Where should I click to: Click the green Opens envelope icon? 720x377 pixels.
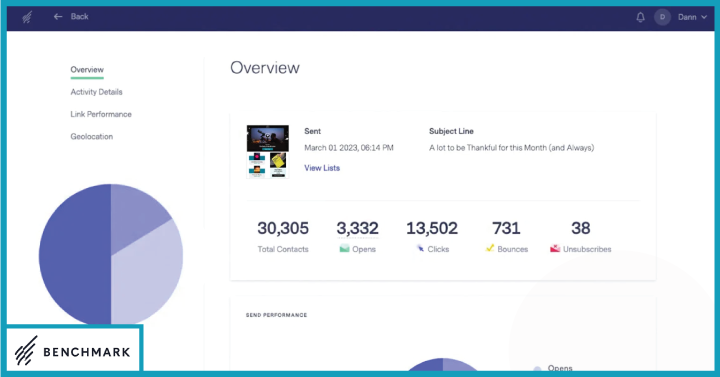[344, 249]
